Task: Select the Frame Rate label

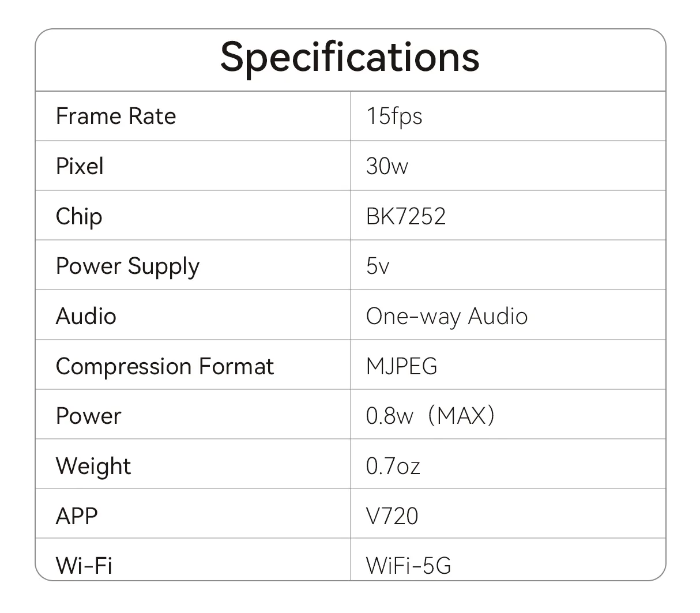Action: [x=115, y=116]
